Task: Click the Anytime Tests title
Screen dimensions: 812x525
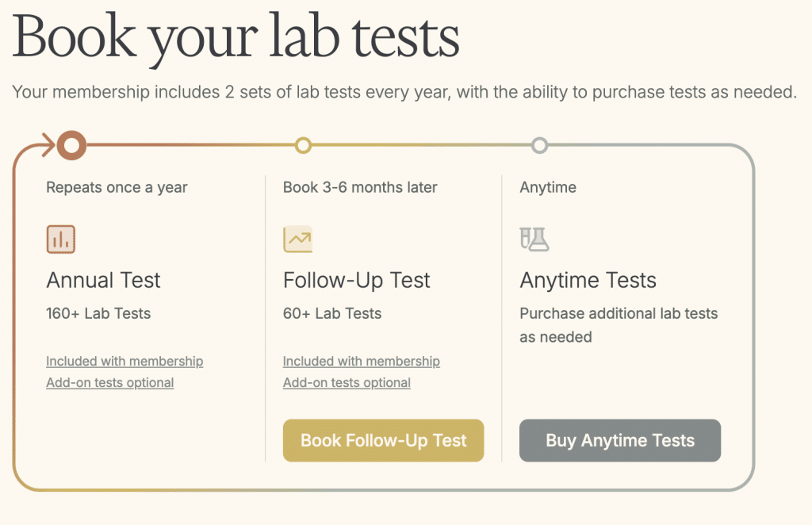Action: coord(588,280)
